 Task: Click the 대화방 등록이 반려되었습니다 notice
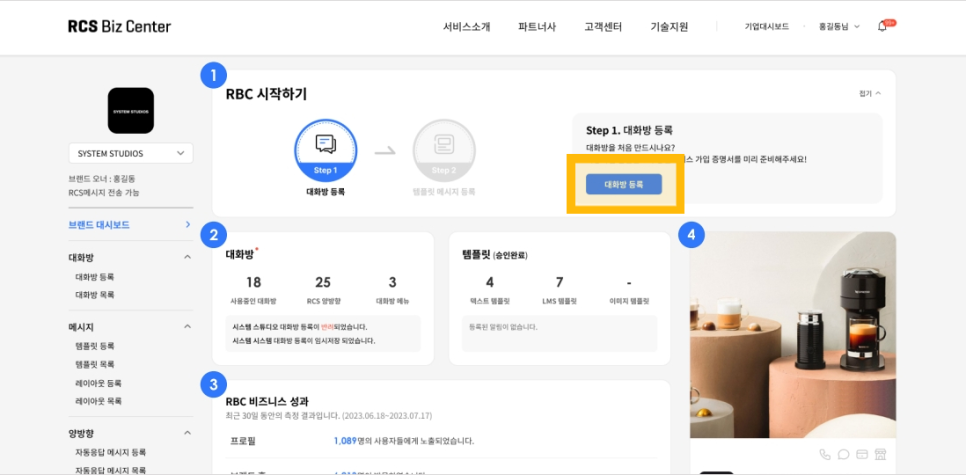(300, 327)
